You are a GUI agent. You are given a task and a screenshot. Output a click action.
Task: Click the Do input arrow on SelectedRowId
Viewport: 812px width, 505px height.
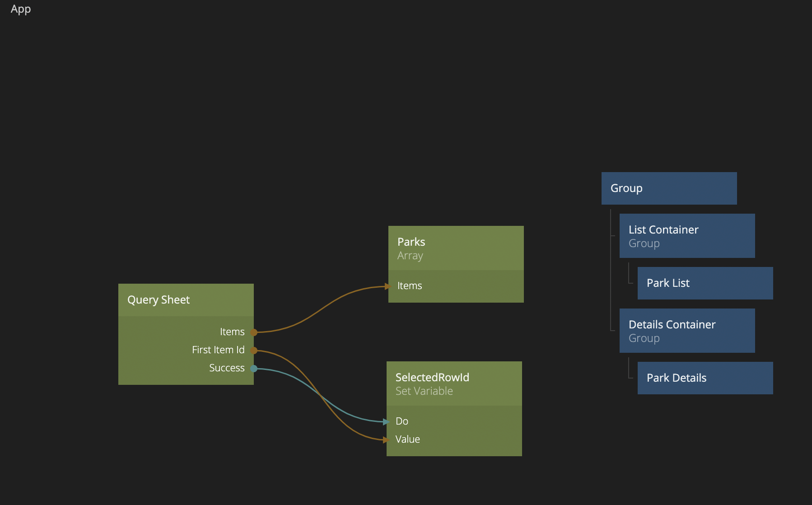point(386,422)
